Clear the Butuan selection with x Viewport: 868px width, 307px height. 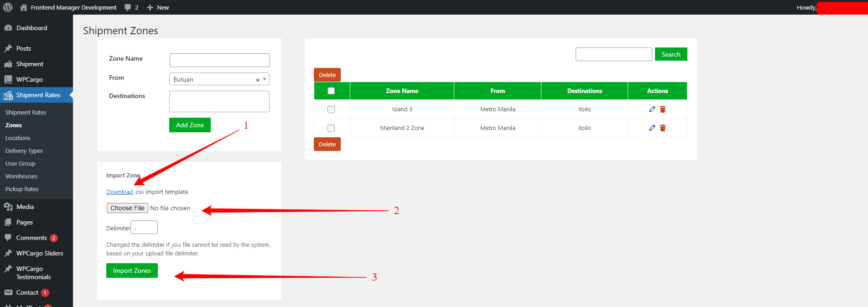coord(258,80)
